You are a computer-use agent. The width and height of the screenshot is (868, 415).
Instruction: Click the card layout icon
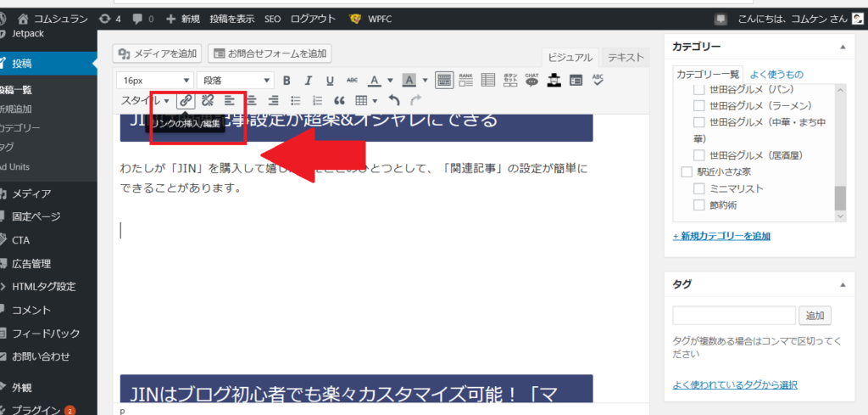tap(576, 81)
